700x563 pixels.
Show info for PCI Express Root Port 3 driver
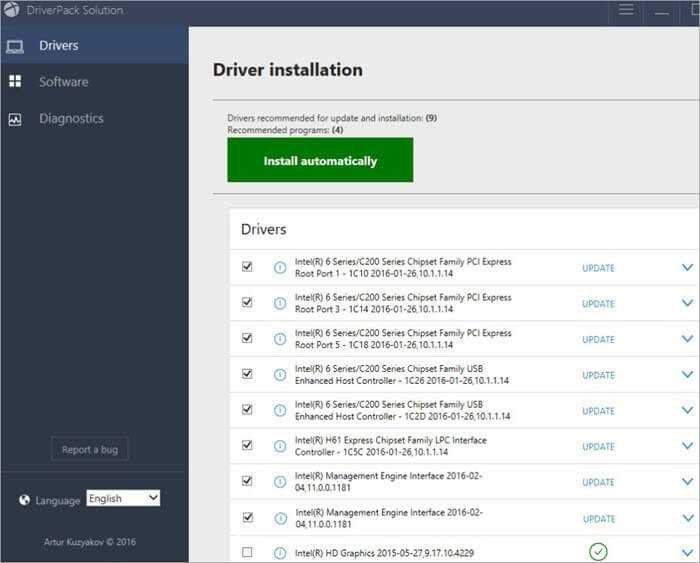tap(280, 303)
